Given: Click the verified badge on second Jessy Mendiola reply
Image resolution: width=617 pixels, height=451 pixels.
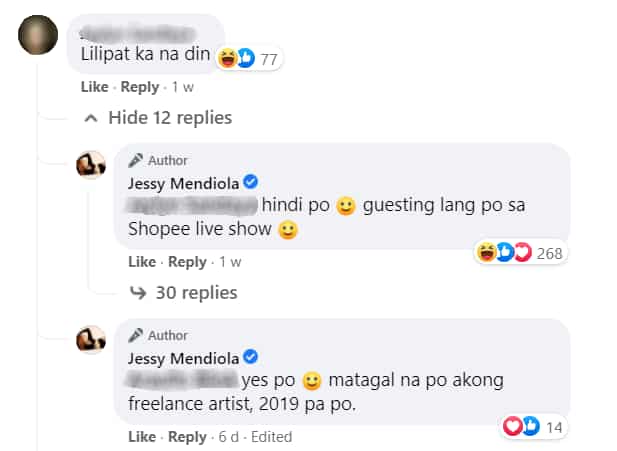Looking at the screenshot, I should click(250, 357).
